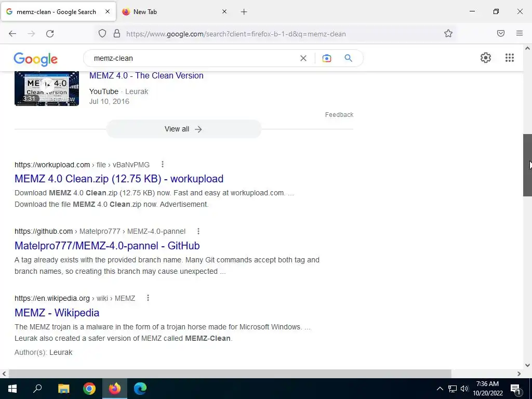The image size is (532, 399).
Task: Click the taskbar clock showing 7:36 AM
Action: 487,389
